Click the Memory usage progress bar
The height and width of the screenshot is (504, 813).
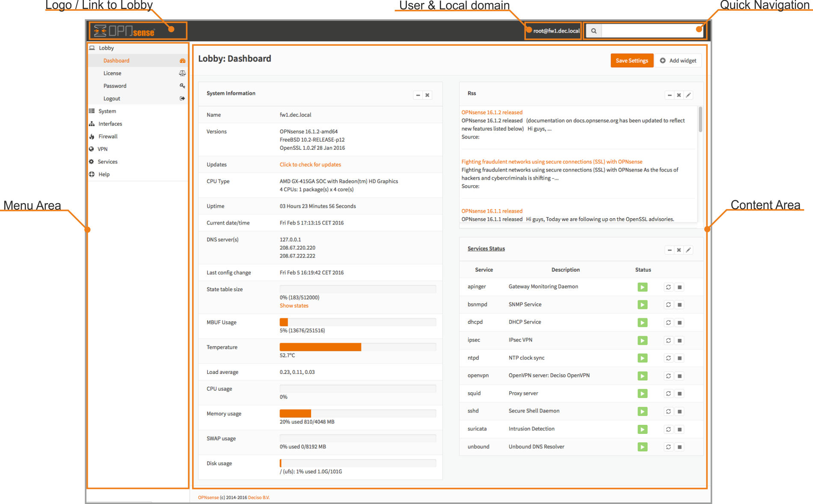tap(358, 413)
